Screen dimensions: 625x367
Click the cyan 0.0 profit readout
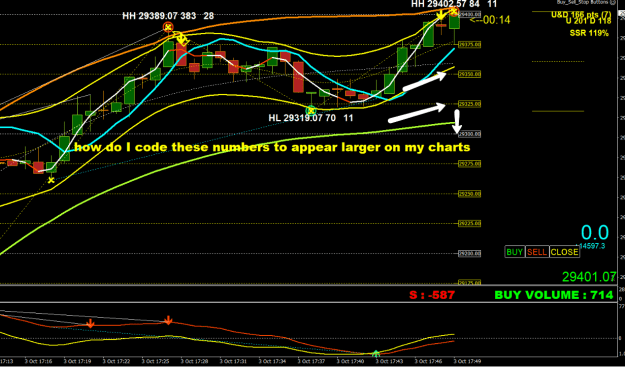point(595,233)
